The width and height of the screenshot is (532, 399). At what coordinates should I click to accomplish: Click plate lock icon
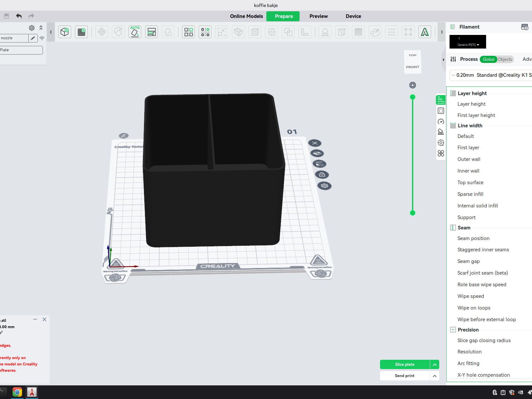(x=322, y=175)
